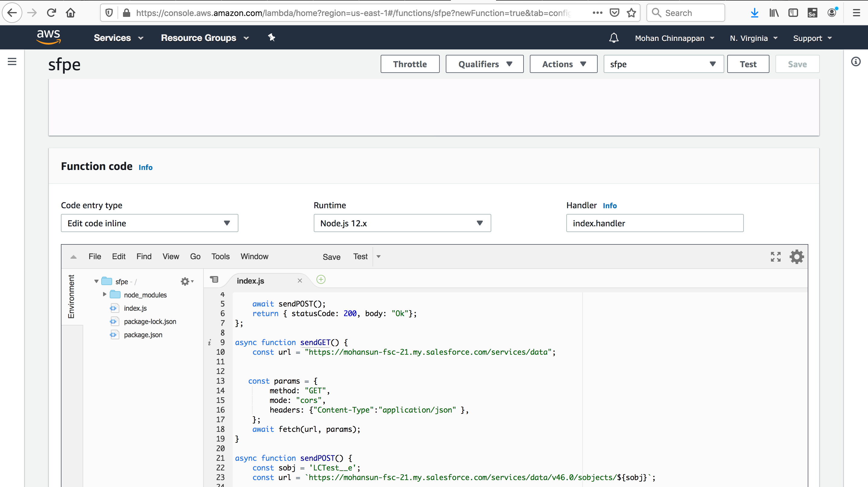The width and height of the screenshot is (868, 487).
Task: Collapse the editor menu bar arrow
Action: coord(74,257)
